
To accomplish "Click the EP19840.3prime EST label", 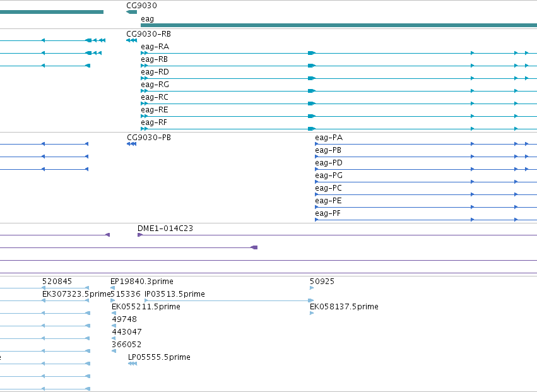I will point(142,282).
